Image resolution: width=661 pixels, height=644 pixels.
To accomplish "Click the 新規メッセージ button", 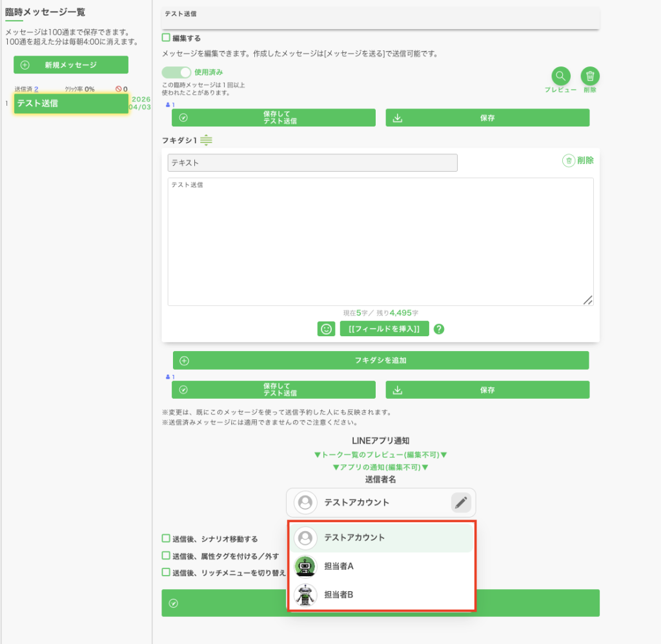I will [x=71, y=65].
